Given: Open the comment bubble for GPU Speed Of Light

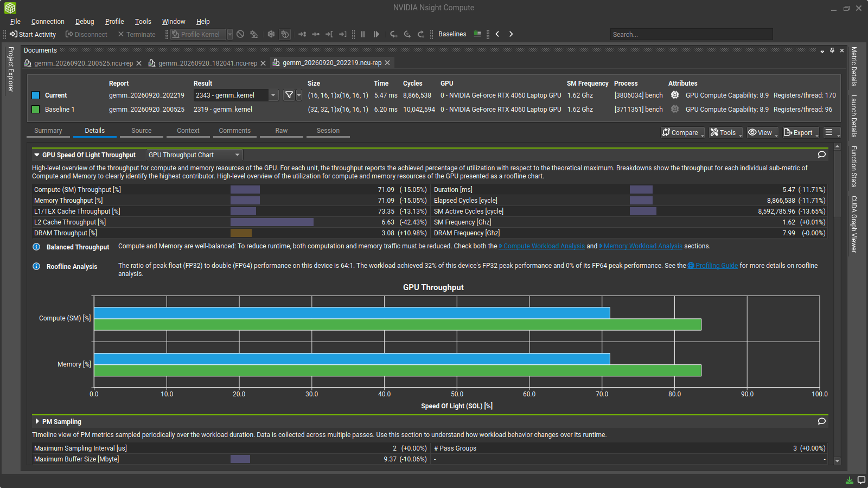Looking at the screenshot, I should [x=822, y=155].
